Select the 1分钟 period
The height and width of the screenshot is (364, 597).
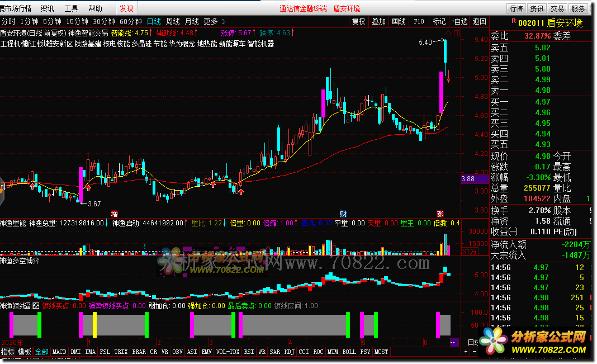29,22
